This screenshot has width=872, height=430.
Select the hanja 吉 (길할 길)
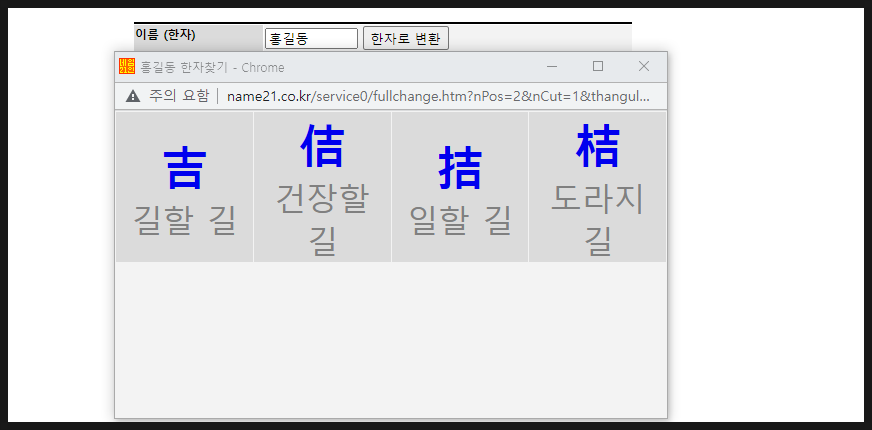(185, 169)
